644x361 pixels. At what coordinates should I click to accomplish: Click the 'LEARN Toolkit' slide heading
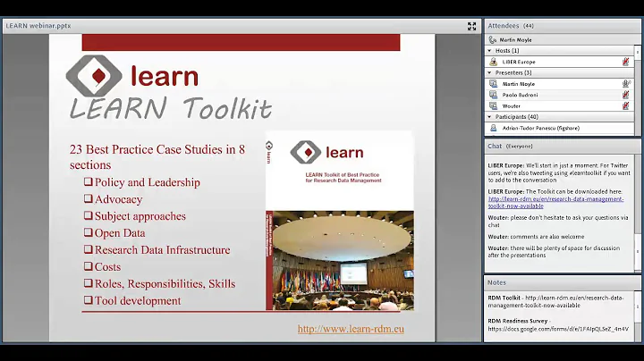[x=171, y=109]
